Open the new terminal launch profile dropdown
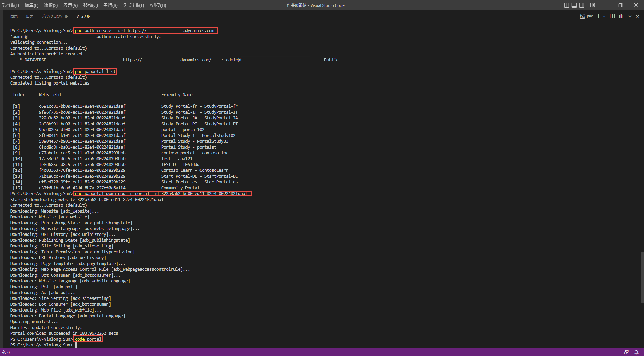 tap(604, 16)
